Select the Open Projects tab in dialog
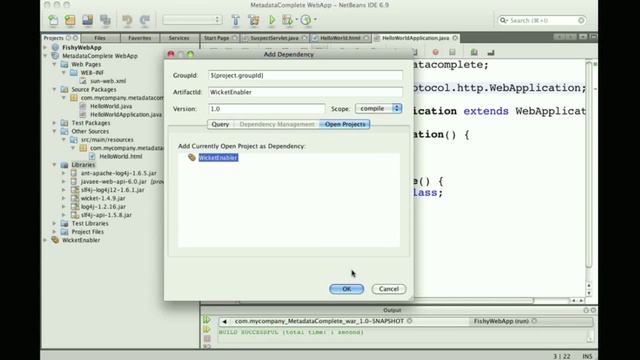Screen dimensions: 640x360 tap(345, 124)
